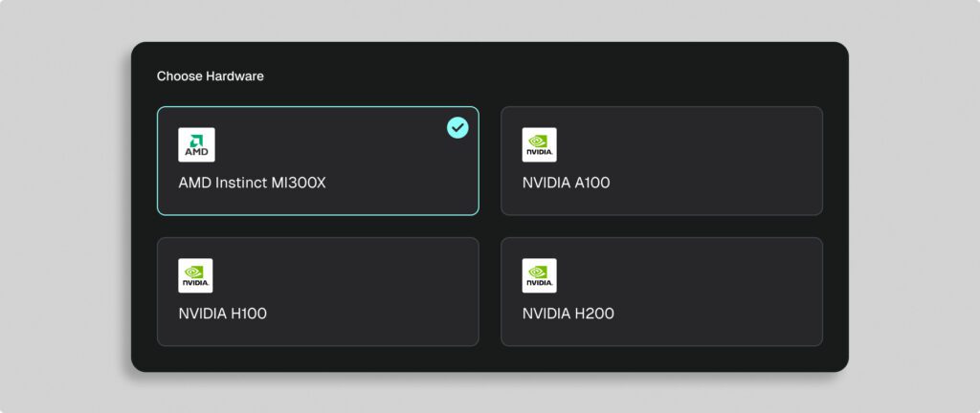Click the NVIDIA A100 label
The image size is (980, 413).
[567, 183]
